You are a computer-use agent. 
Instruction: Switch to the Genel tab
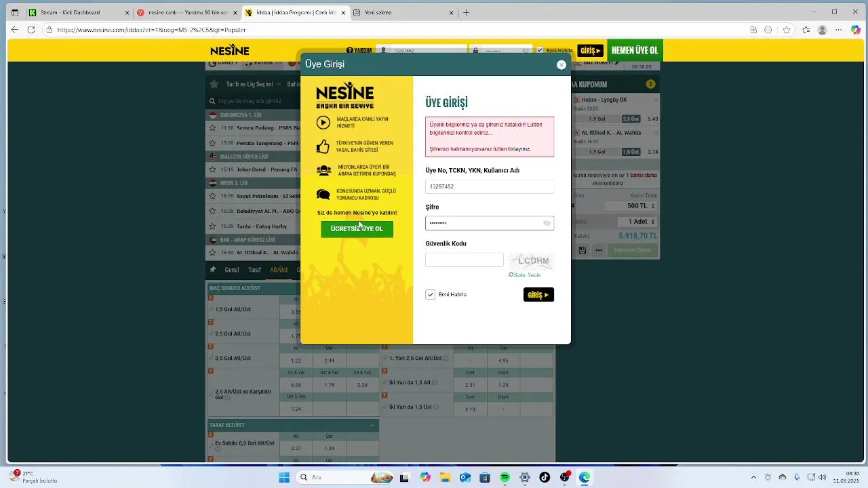[x=232, y=270]
